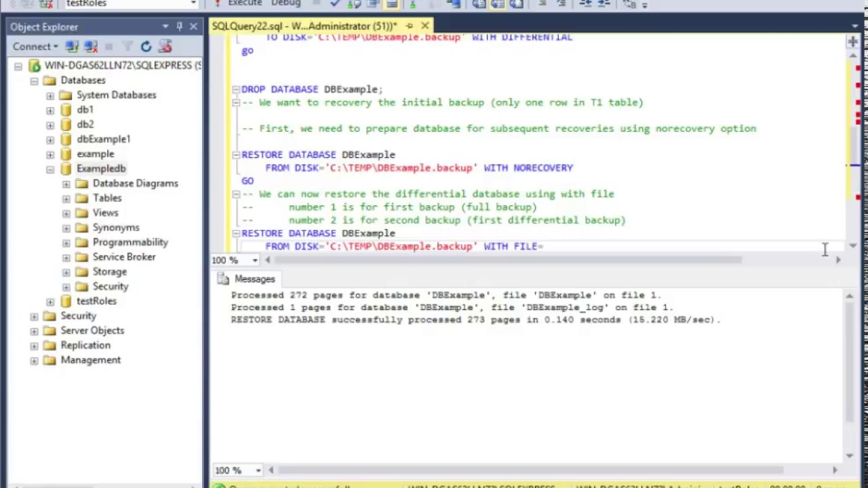Click the Stop square icon in Object Explorer toolbar

(108, 47)
